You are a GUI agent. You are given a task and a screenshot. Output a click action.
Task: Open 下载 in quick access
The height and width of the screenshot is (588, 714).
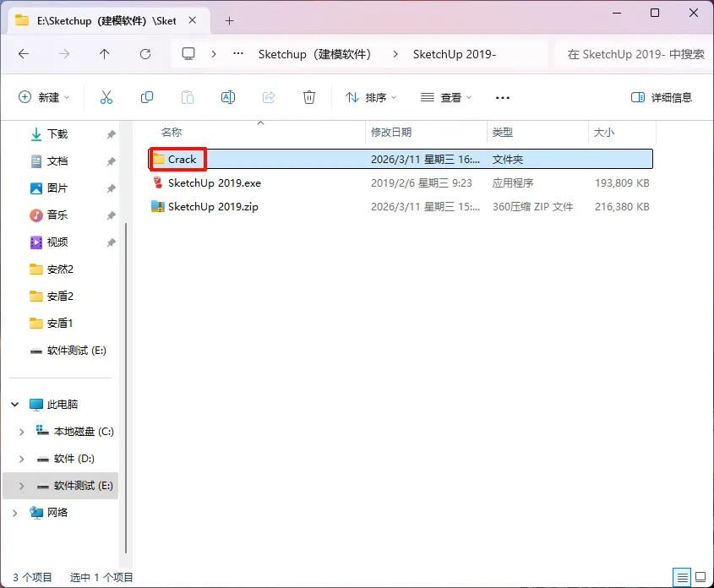(x=57, y=134)
